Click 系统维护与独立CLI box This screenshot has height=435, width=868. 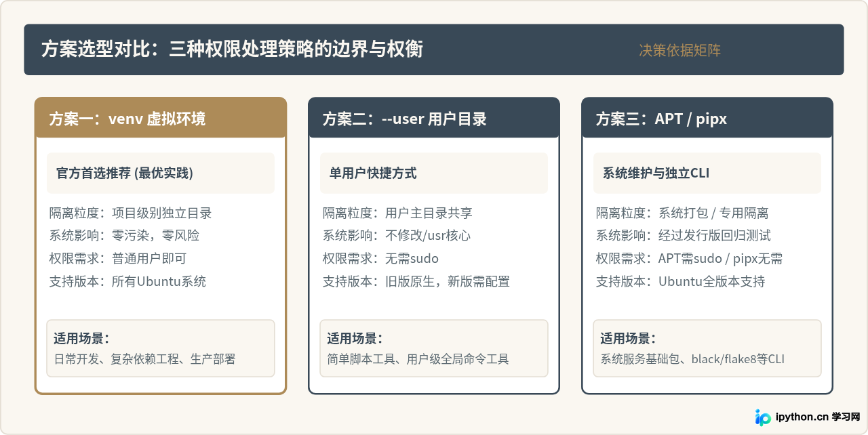point(707,173)
